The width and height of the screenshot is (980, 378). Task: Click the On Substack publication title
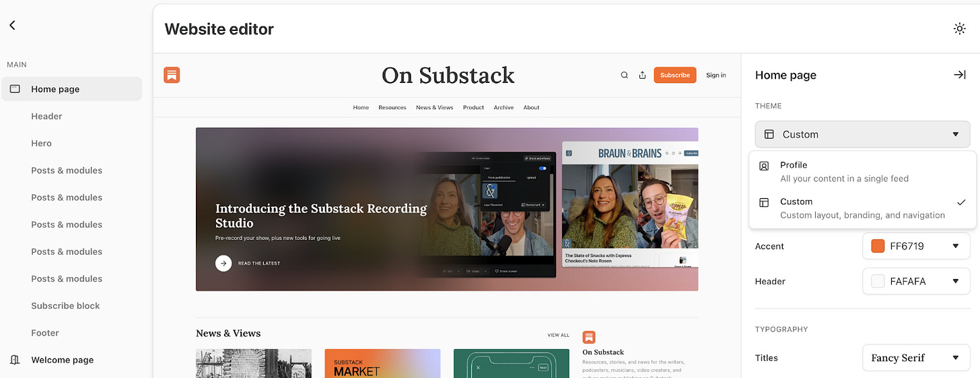click(x=448, y=75)
